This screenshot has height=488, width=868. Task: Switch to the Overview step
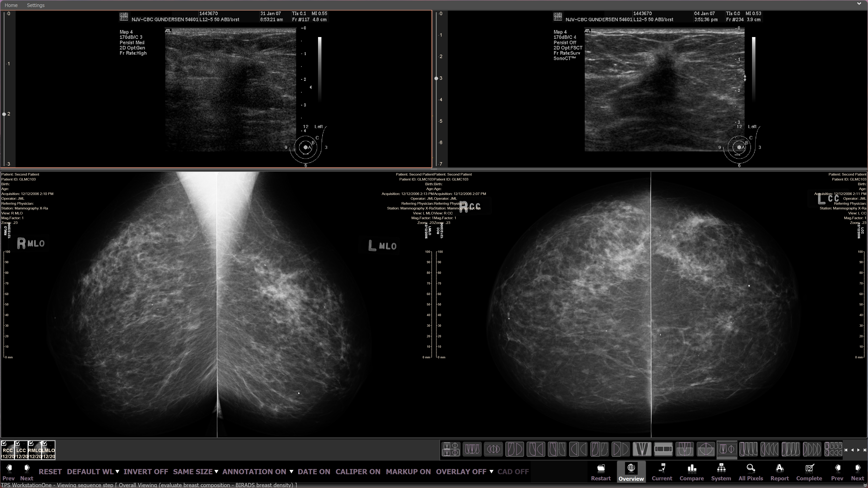[x=631, y=472]
